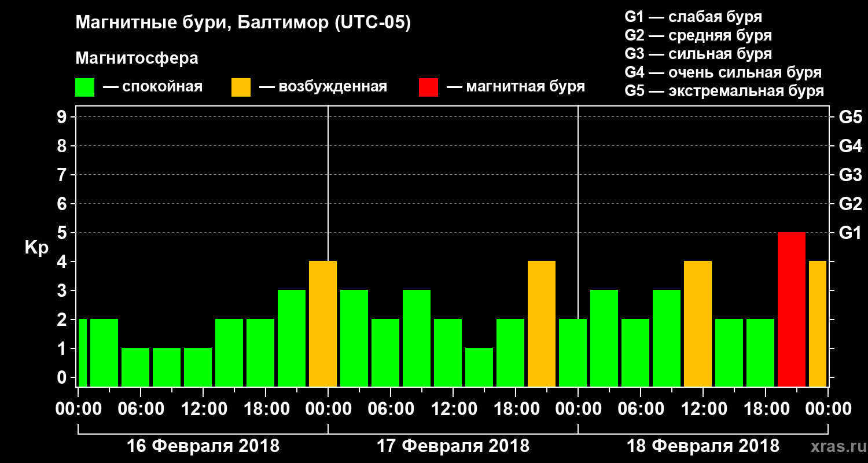
Task: Click the 'Kp' axis title
Action: point(36,248)
